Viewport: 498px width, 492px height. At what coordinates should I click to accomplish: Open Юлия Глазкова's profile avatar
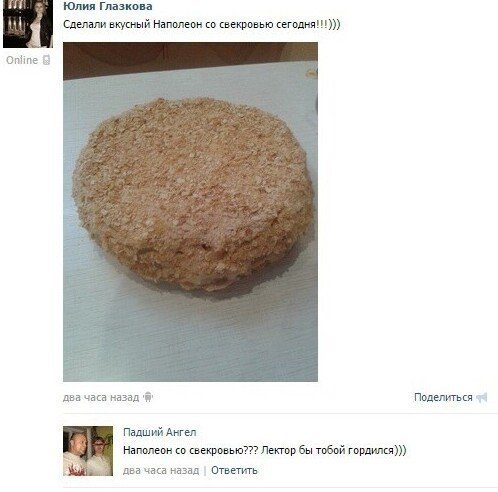tap(28, 24)
